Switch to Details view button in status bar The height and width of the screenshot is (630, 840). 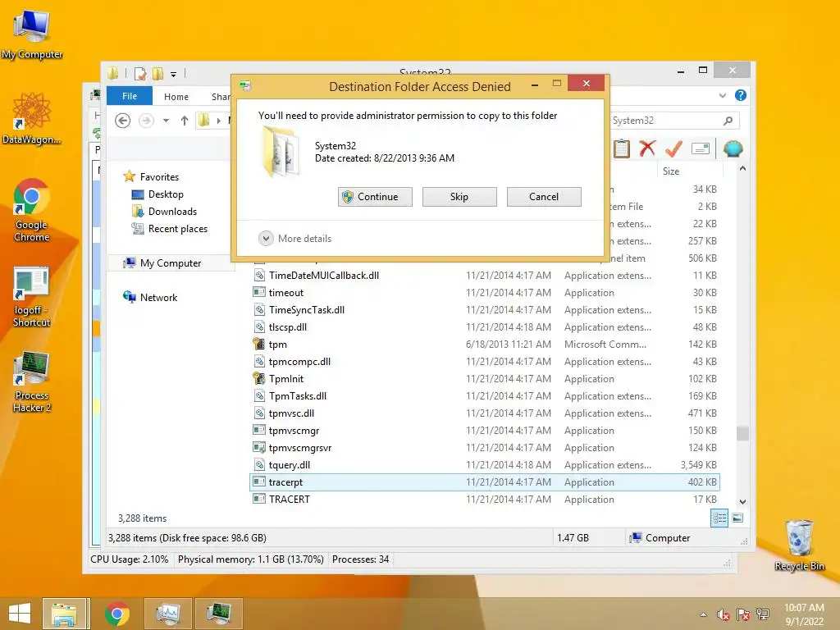pos(719,518)
